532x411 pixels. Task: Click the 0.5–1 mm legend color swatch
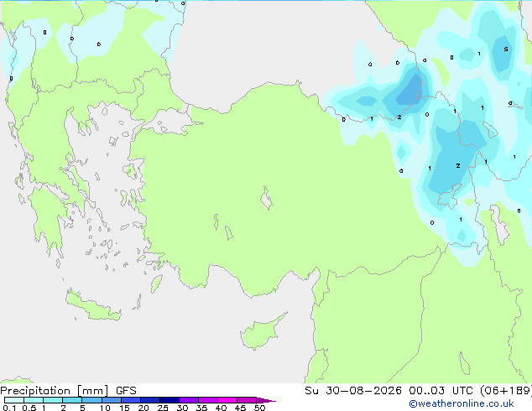(x=34, y=400)
